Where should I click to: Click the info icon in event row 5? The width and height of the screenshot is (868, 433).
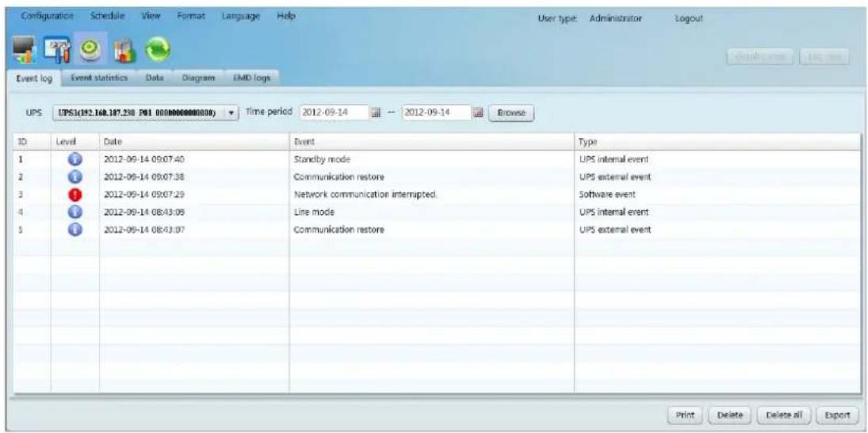coord(75,229)
